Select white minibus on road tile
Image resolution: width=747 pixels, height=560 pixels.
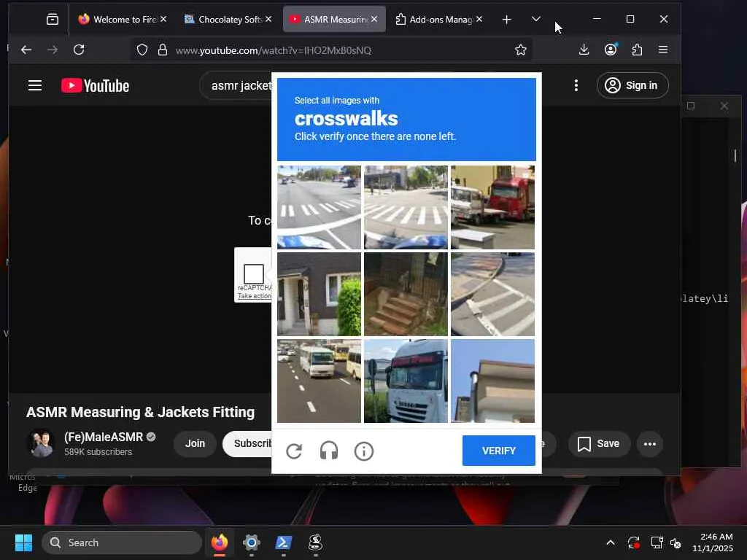[320, 381]
